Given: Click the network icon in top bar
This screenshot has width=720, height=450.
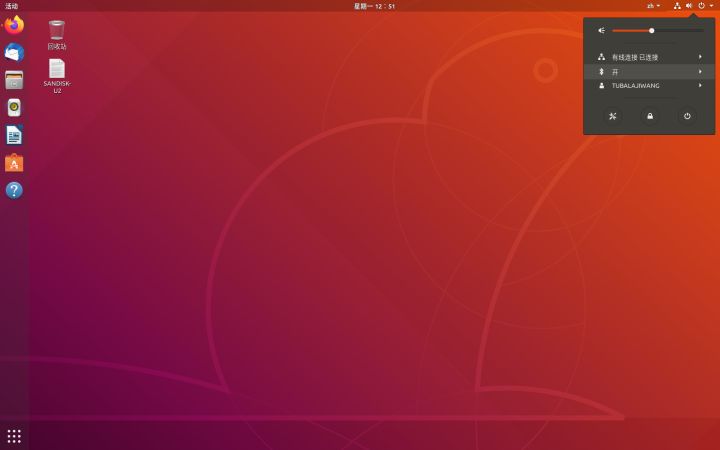Looking at the screenshot, I should click(677, 6).
